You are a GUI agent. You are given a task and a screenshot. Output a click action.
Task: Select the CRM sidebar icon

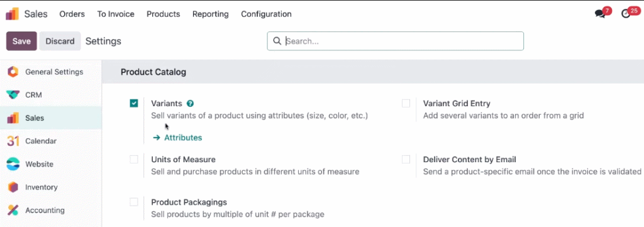[x=13, y=95]
